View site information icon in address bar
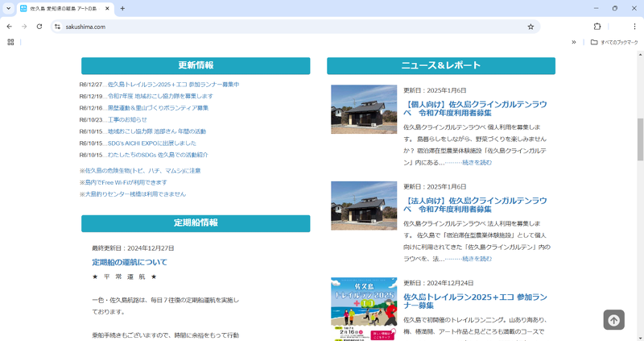Screen dimensions: 644x341 pyautogui.click(x=57, y=27)
